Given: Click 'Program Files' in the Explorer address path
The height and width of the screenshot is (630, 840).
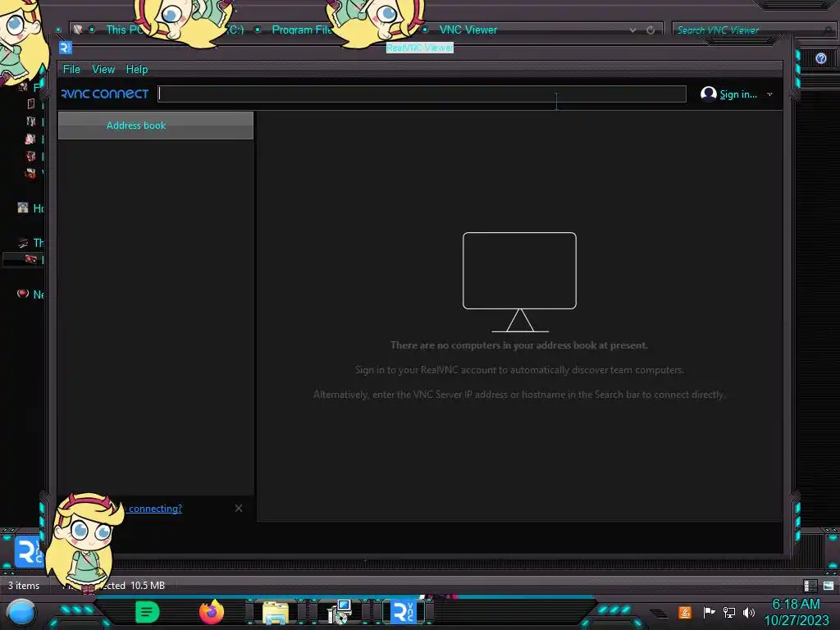Looking at the screenshot, I should pos(301,30).
